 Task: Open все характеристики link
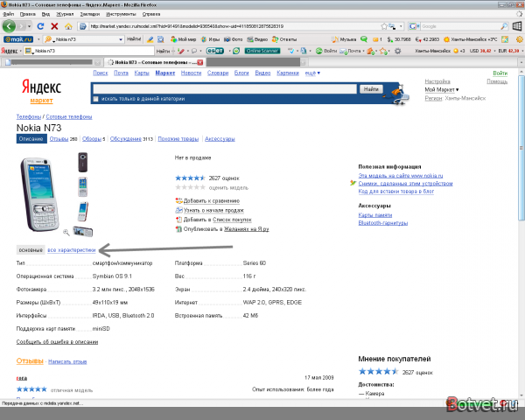(x=72, y=250)
